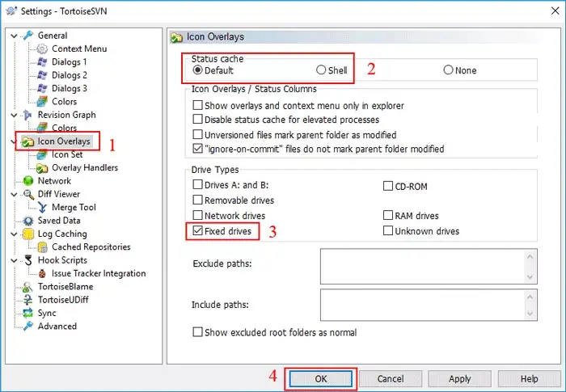The image size is (566, 392).
Task: Enable show overlays only in explorer
Action: 197,105
